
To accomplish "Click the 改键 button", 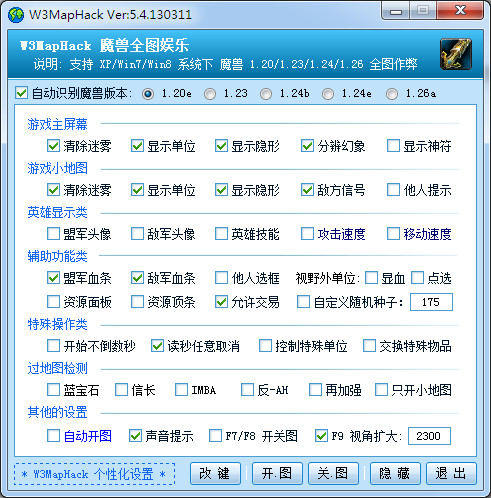I will pyautogui.click(x=215, y=473).
